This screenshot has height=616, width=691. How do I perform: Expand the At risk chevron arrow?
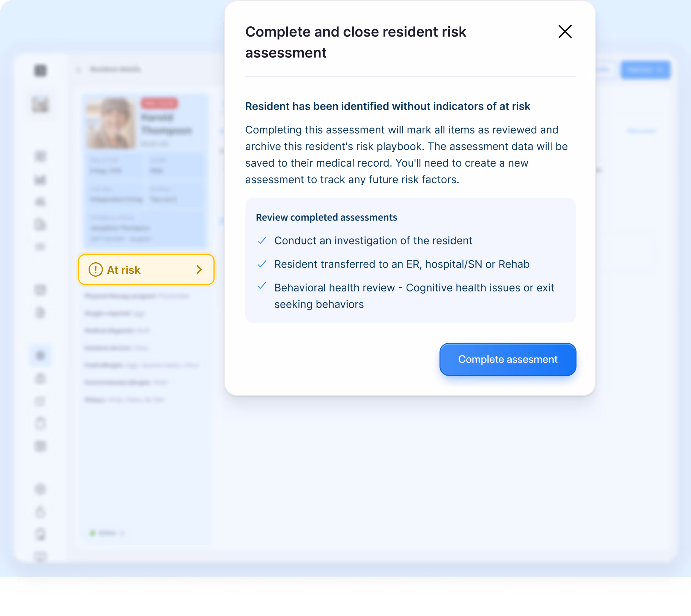pos(199,269)
